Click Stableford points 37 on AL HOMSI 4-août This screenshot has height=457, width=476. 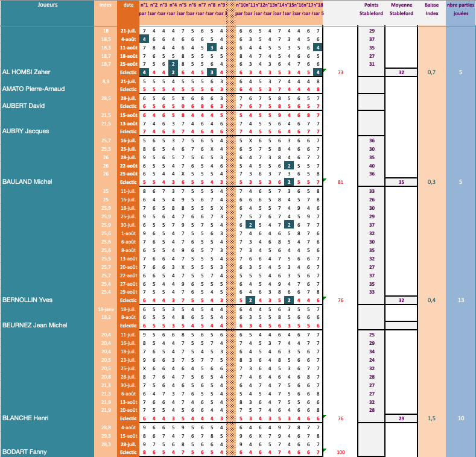point(372,39)
